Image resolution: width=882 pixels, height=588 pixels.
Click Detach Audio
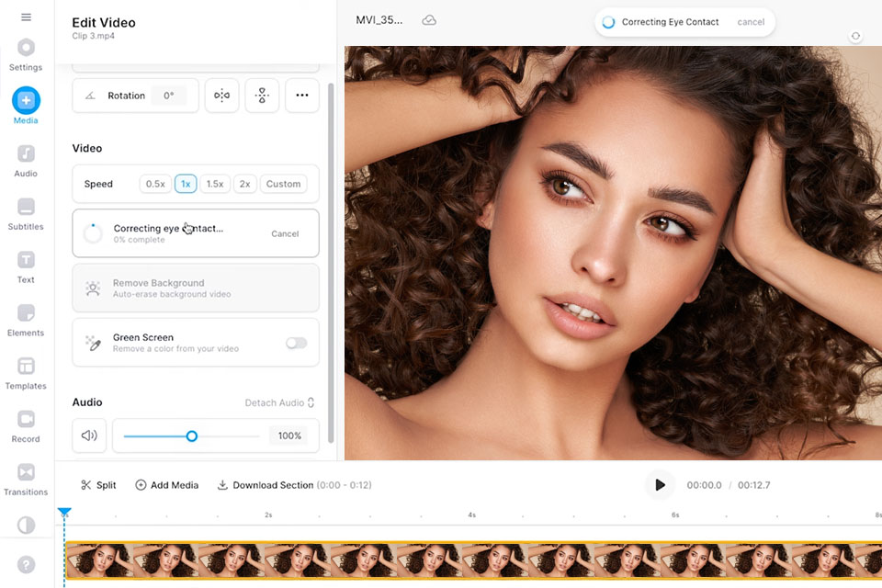click(279, 402)
